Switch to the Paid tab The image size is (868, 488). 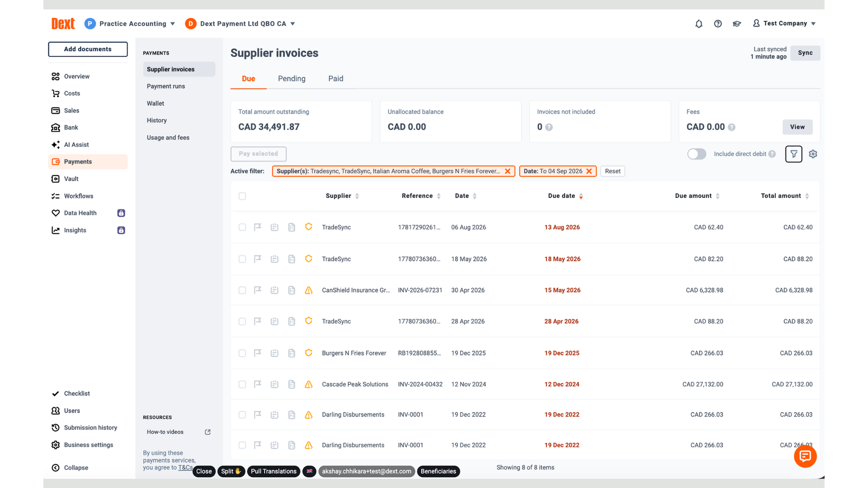click(336, 79)
